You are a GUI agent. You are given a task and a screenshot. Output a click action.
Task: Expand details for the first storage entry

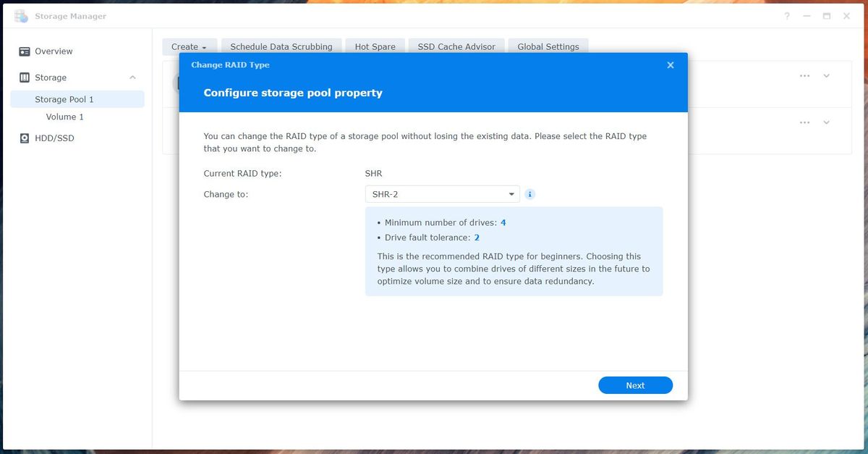826,75
